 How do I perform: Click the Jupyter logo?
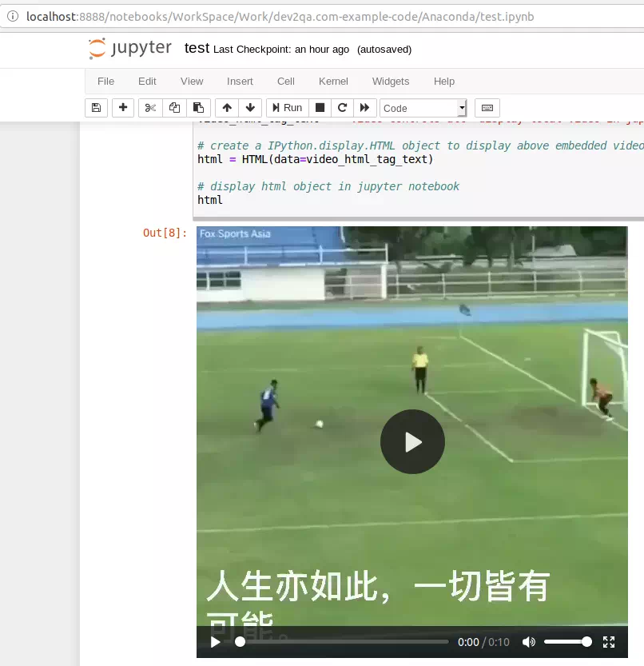pos(130,48)
